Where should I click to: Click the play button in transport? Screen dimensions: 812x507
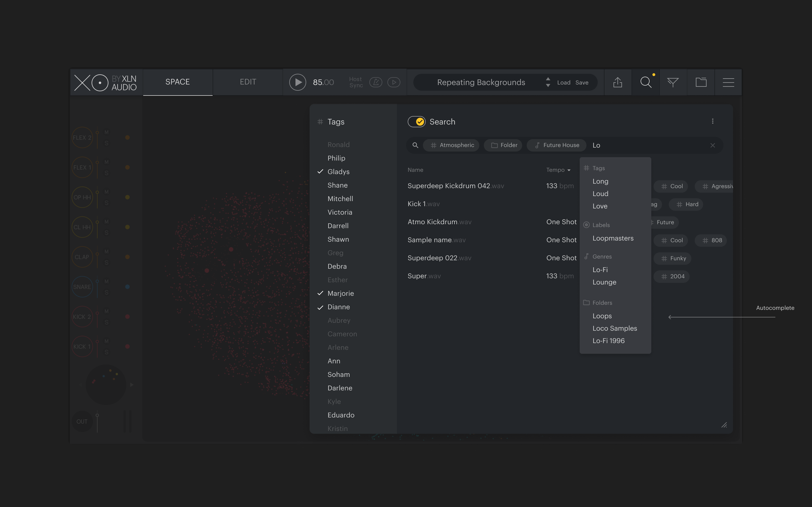(x=298, y=83)
